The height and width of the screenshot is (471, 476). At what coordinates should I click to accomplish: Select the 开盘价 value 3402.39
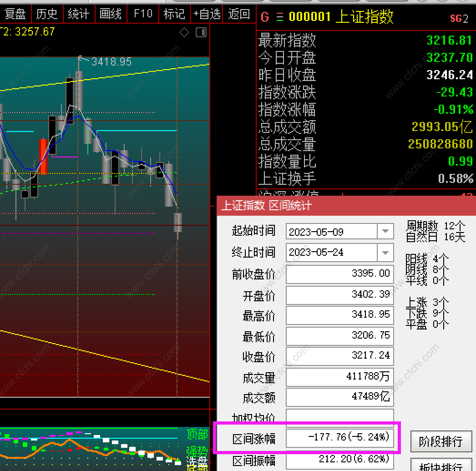click(339, 295)
